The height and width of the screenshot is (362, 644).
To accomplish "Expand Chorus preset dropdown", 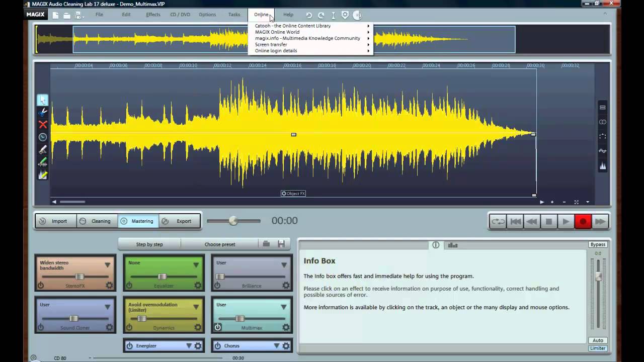I will [276, 346].
